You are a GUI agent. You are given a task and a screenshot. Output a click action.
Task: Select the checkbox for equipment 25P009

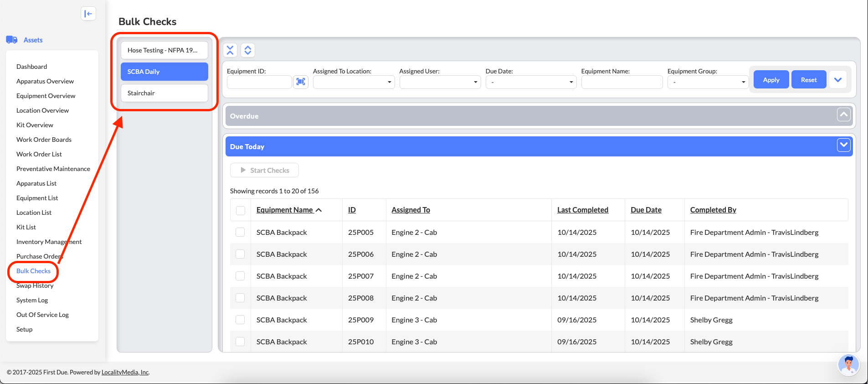(x=240, y=320)
